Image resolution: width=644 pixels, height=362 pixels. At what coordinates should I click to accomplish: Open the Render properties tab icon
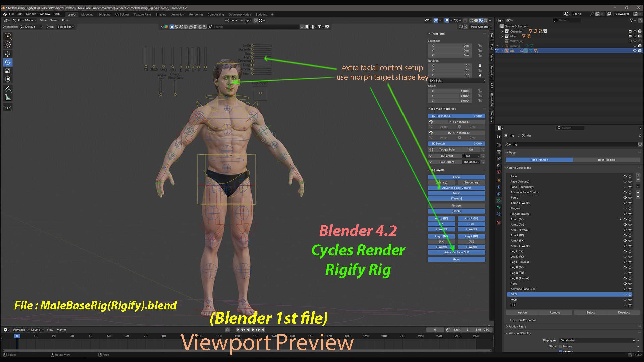499,145
